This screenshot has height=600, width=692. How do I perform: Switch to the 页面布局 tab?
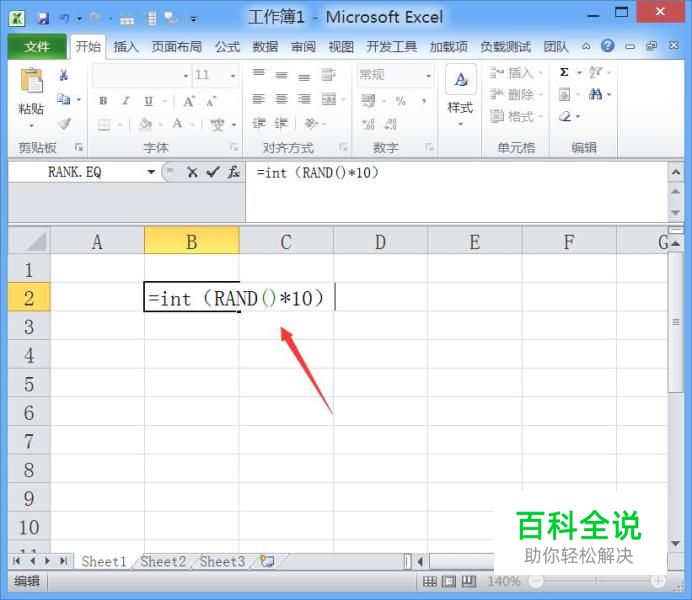click(x=177, y=47)
